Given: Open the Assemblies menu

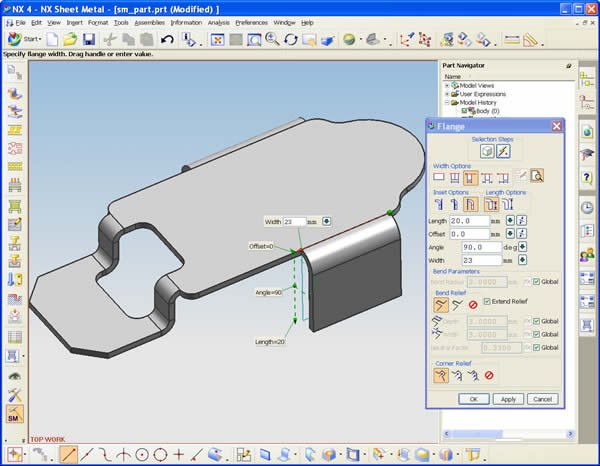Looking at the screenshot, I should [149, 21].
